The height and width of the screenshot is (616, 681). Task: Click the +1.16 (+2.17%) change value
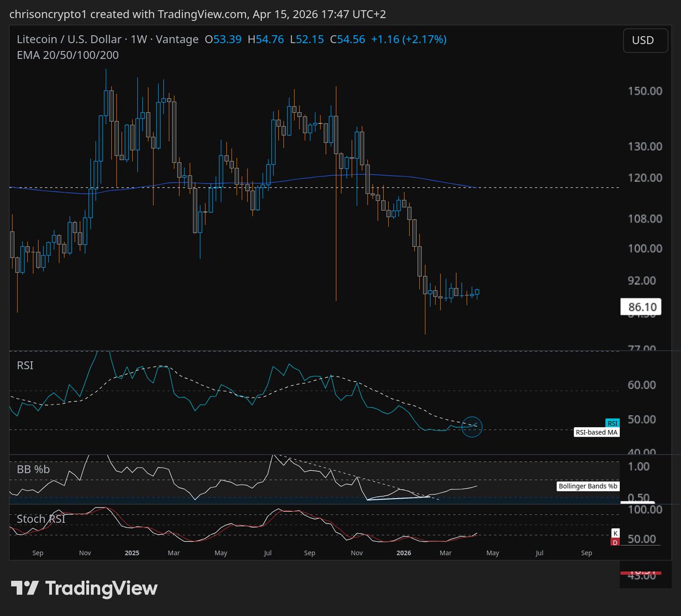point(409,39)
